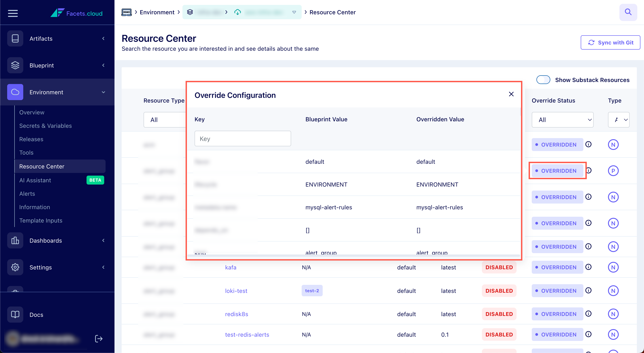The height and width of the screenshot is (353, 644).
Task: Click the Artifacts sidebar icon
Action: click(x=15, y=38)
